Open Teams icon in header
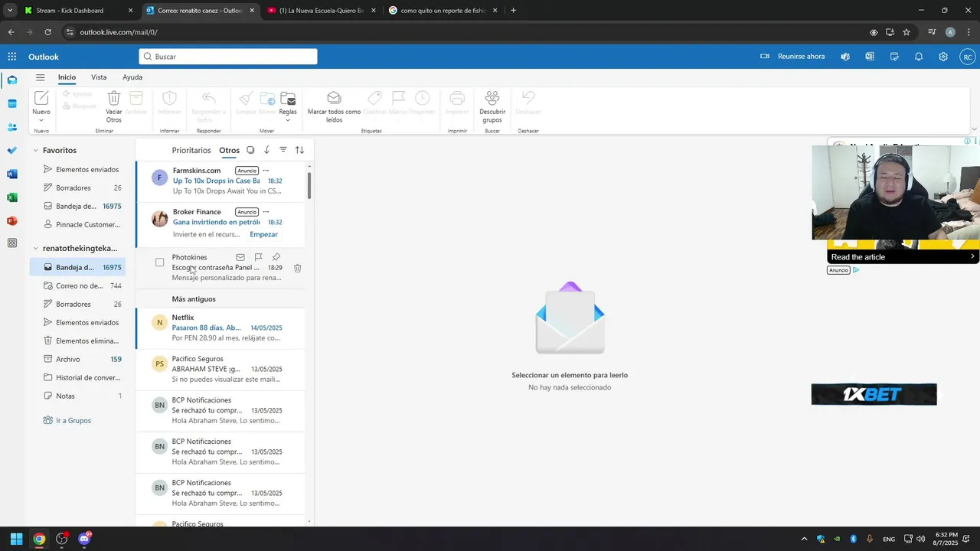 (845, 57)
